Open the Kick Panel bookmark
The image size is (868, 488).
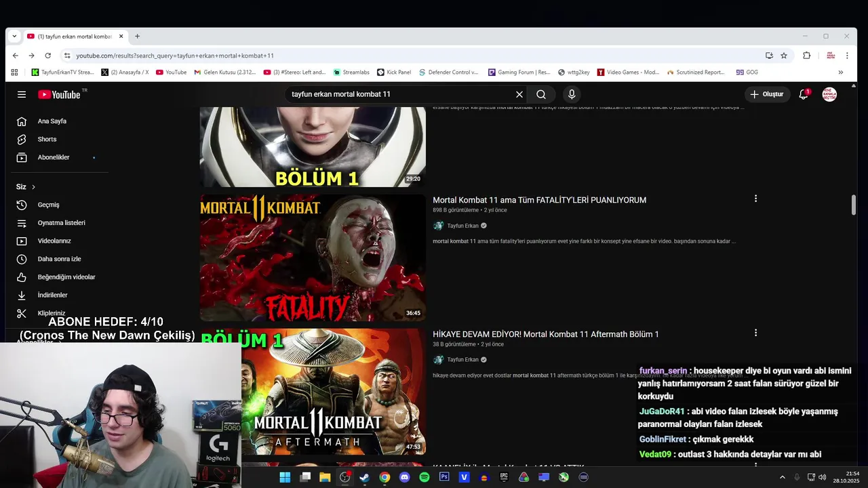[394, 72]
